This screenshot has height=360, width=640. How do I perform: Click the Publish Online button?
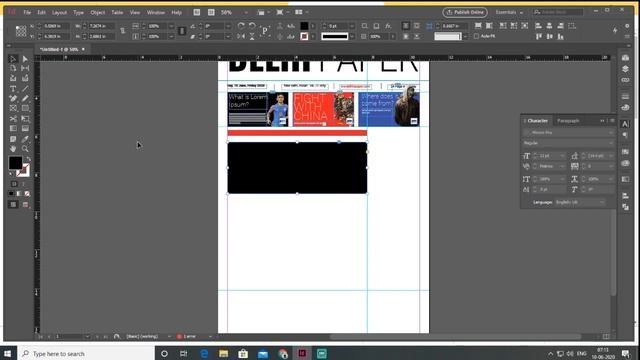click(x=464, y=12)
